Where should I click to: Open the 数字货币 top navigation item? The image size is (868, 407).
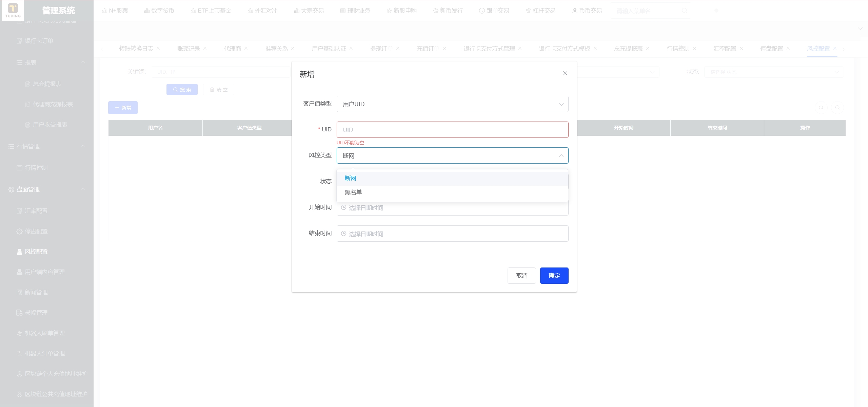(x=159, y=11)
